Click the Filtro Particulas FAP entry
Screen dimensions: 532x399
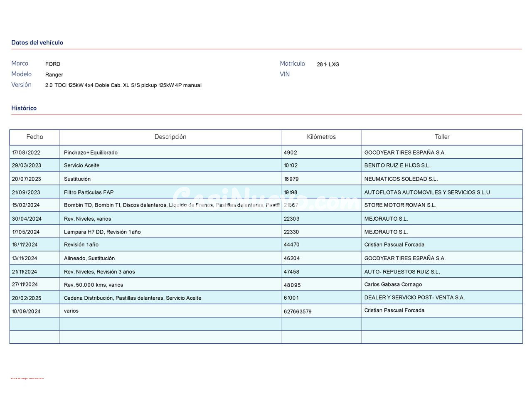coord(89,192)
